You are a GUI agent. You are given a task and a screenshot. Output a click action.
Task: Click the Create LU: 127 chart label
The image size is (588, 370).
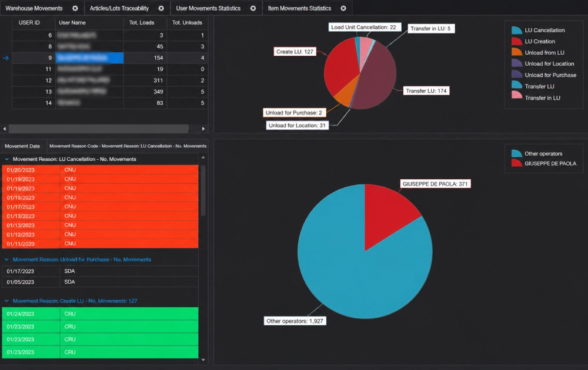(x=295, y=52)
